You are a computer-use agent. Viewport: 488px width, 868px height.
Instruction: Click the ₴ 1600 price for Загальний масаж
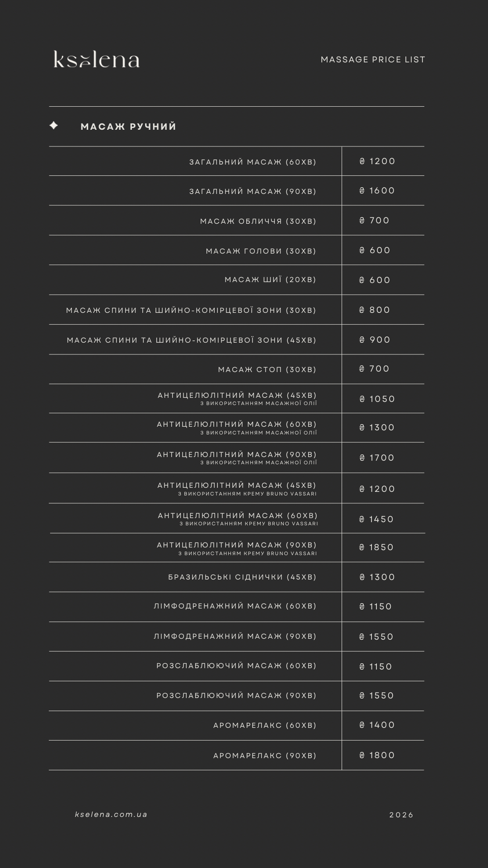pyautogui.click(x=377, y=191)
